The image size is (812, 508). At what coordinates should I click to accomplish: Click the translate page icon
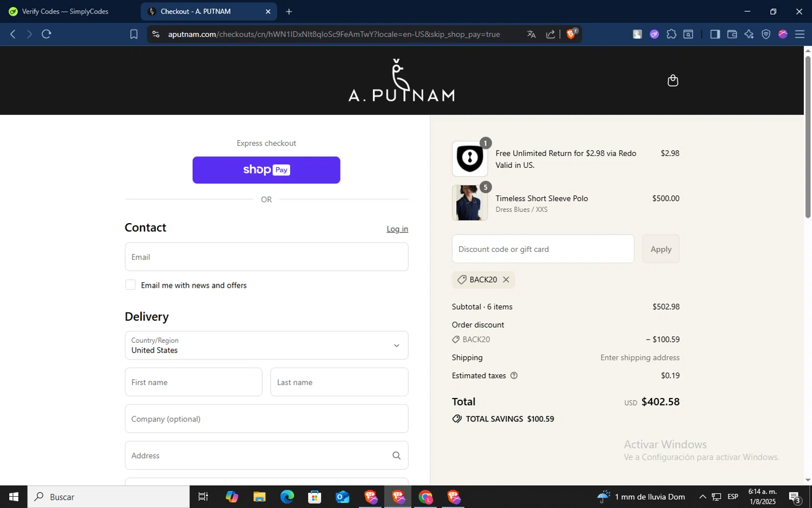(x=531, y=34)
